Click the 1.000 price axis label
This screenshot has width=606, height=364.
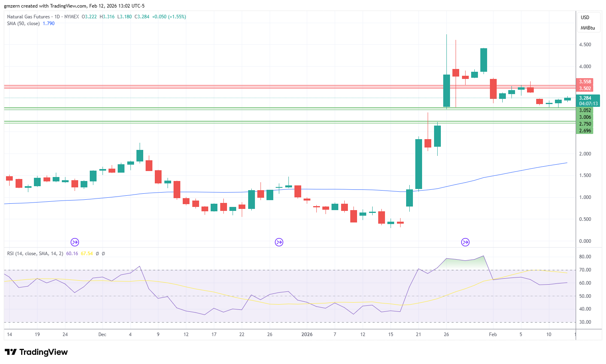coord(585,197)
